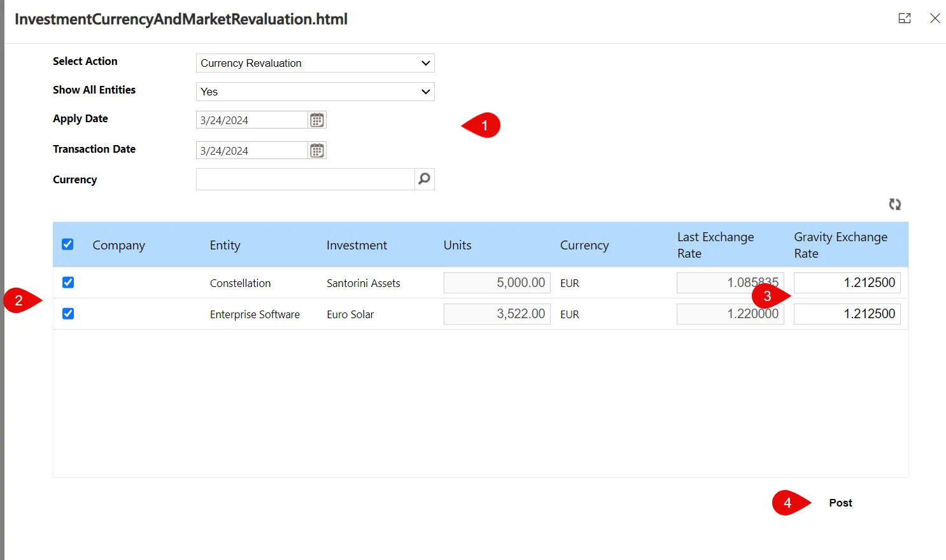Click EUR in the Santorini Assets row

pyautogui.click(x=570, y=283)
